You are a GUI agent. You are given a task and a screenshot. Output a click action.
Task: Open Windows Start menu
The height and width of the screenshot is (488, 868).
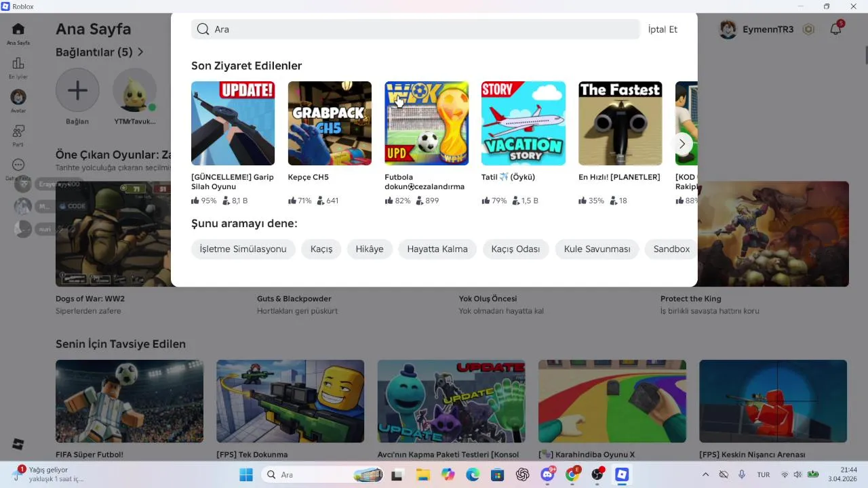(245, 474)
